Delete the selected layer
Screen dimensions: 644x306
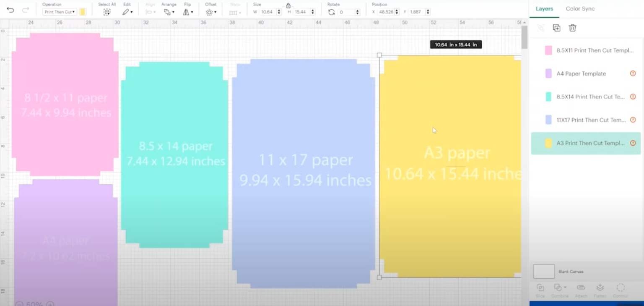(x=572, y=28)
